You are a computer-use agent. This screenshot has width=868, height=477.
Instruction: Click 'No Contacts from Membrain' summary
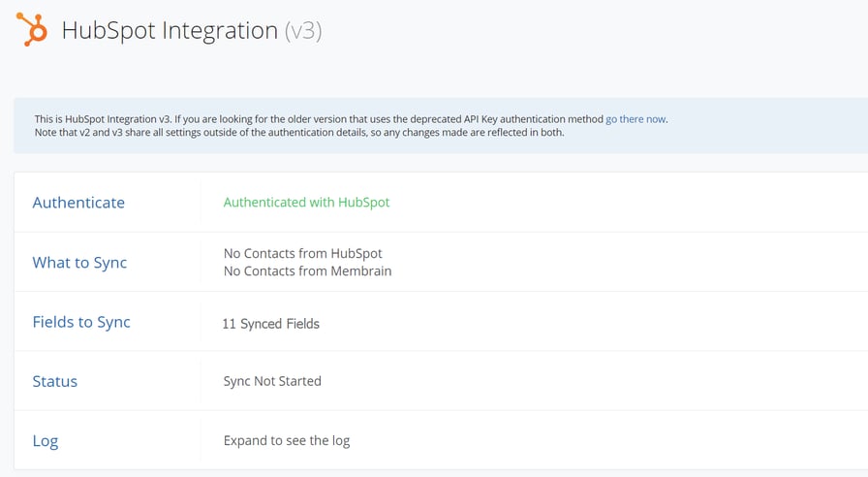point(307,271)
